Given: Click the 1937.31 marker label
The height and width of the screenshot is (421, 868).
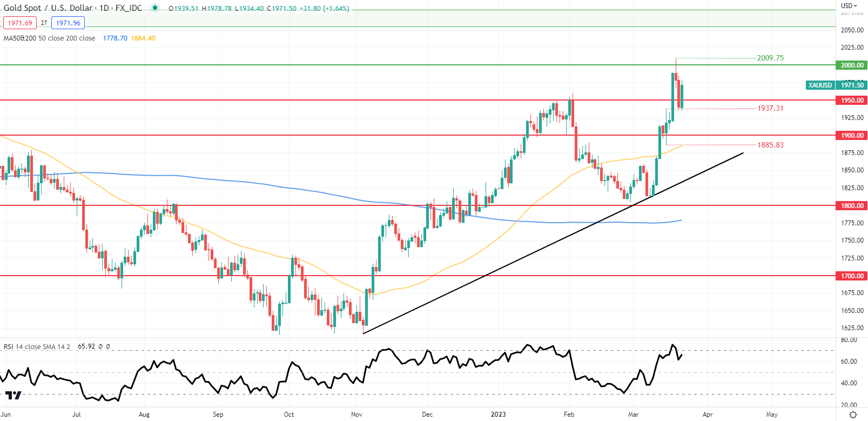Looking at the screenshot, I should [x=770, y=108].
